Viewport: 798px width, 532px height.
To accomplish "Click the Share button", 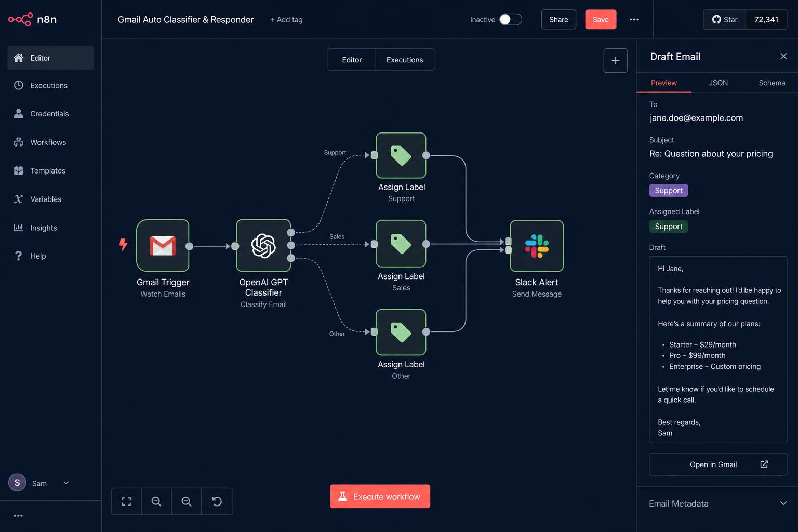I will (558, 20).
